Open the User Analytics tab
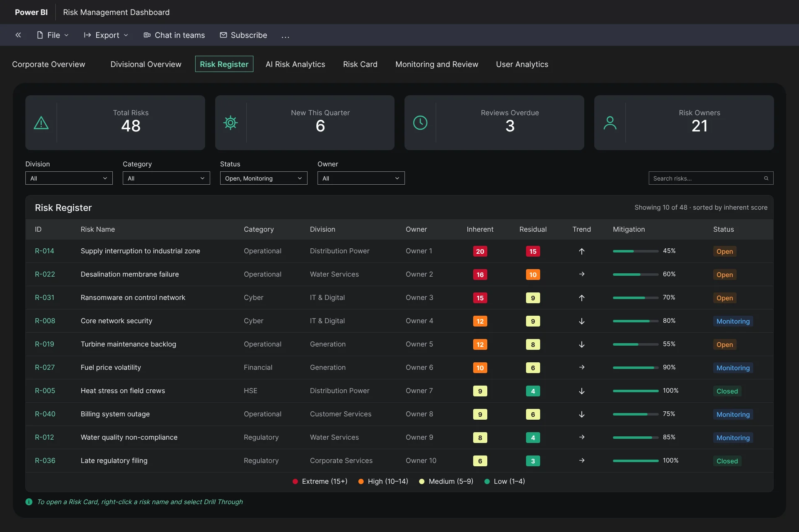This screenshot has height=532, width=799. (x=522, y=64)
